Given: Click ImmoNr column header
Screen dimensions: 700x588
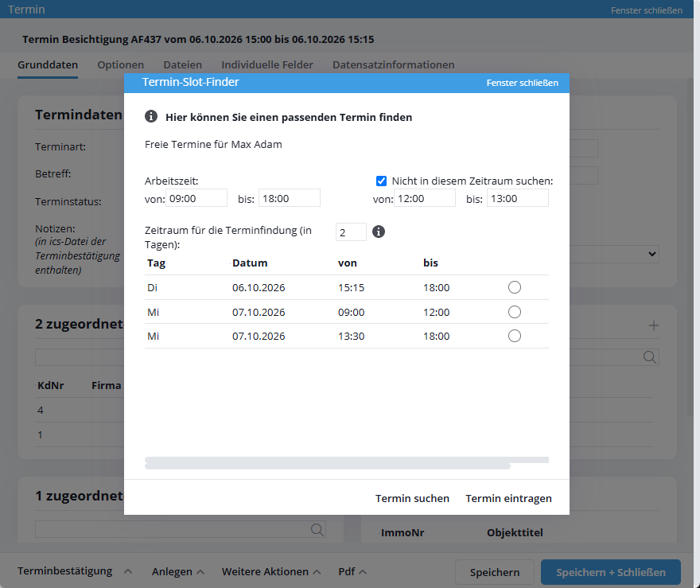Looking at the screenshot, I should [x=402, y=532].
